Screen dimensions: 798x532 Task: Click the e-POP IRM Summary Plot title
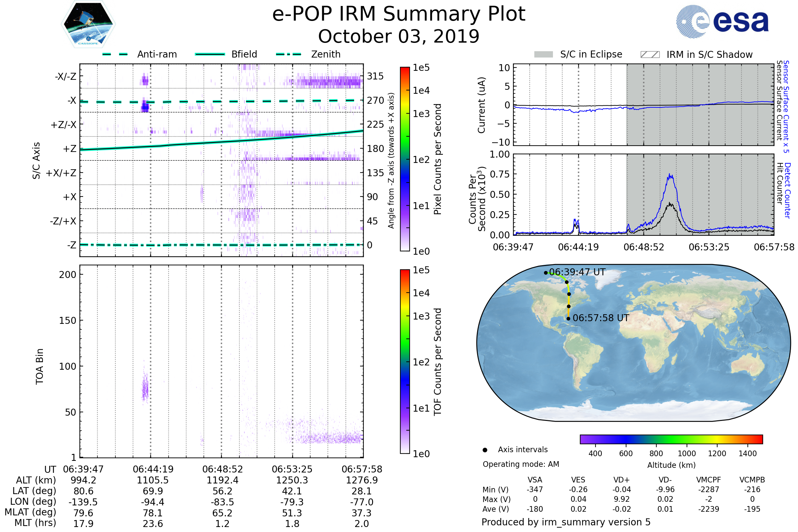(399, 14)
